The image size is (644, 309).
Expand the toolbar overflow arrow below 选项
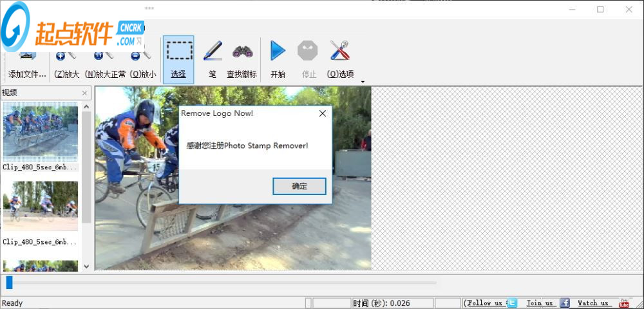(363, 82)
